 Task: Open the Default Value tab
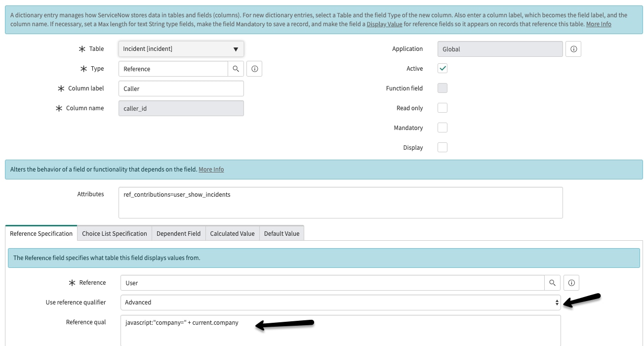[282, 233]
